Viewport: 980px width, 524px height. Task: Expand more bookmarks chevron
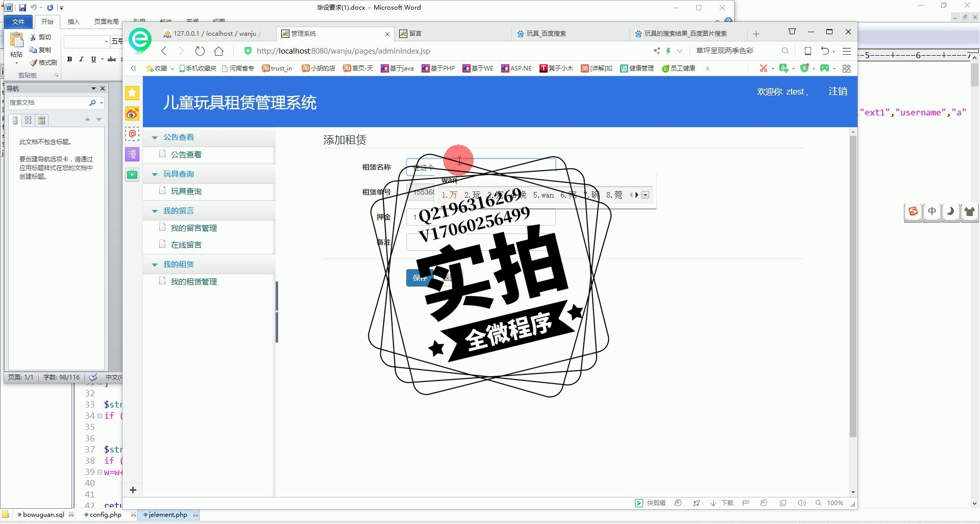pos(707,68)
